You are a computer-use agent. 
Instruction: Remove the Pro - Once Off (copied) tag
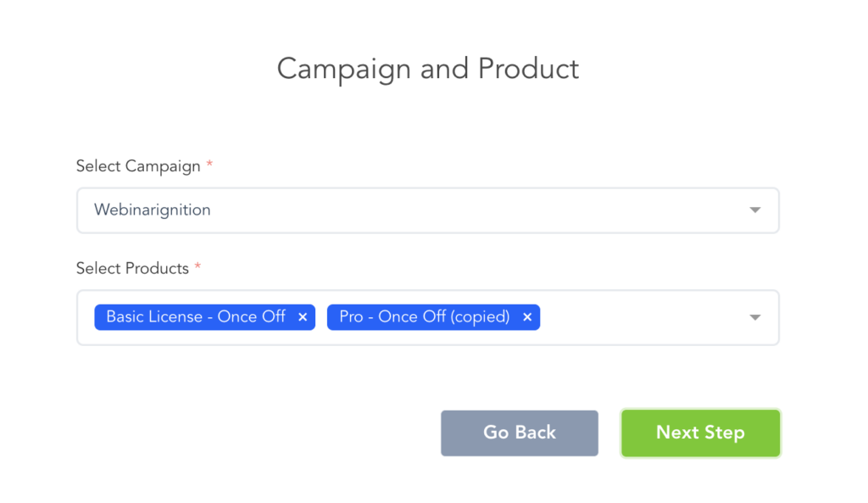526,317
